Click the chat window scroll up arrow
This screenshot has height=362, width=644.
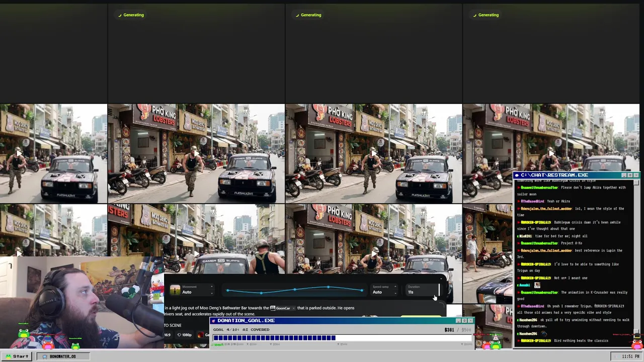coord(636,182)
